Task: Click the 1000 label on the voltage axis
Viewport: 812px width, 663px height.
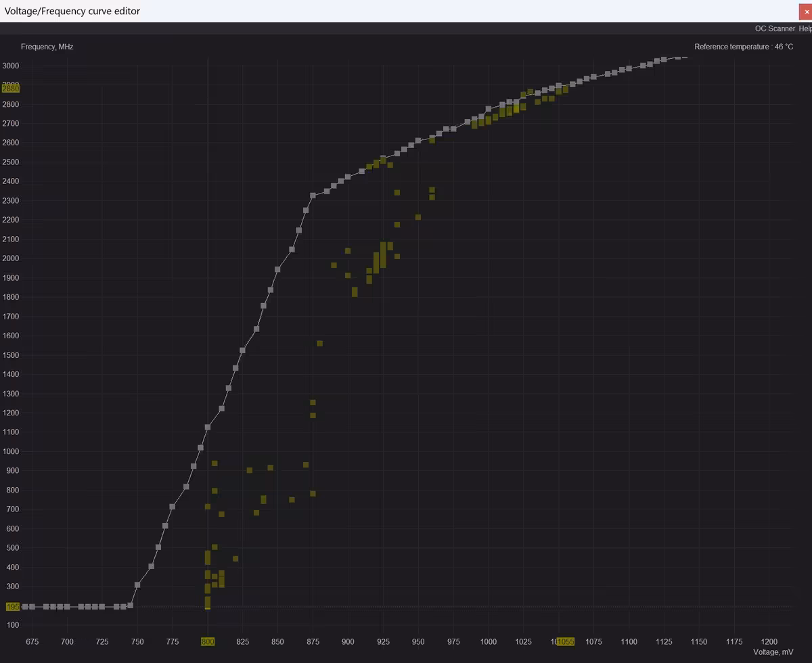Action: coord(489,641)
